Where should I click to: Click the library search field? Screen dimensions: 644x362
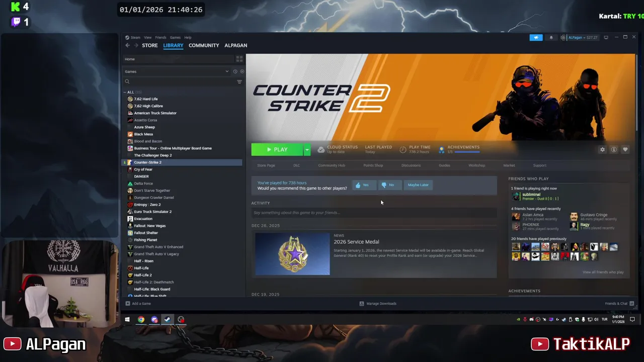pos(183,81)
